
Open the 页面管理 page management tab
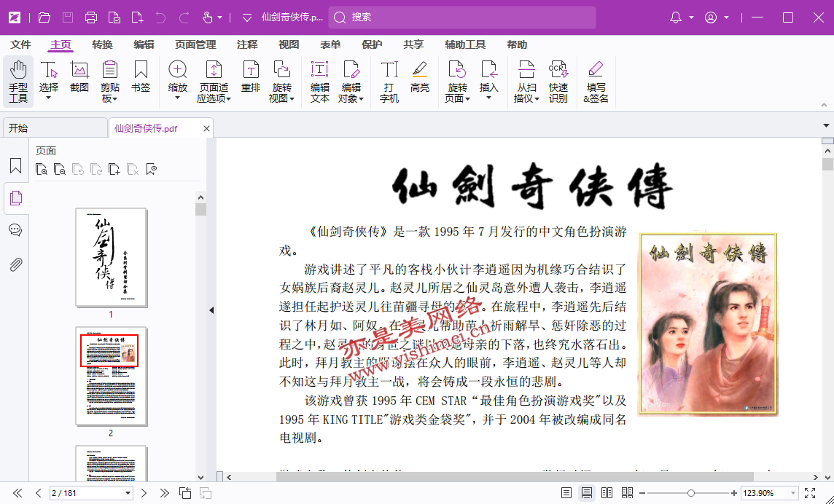pos(195,44)
